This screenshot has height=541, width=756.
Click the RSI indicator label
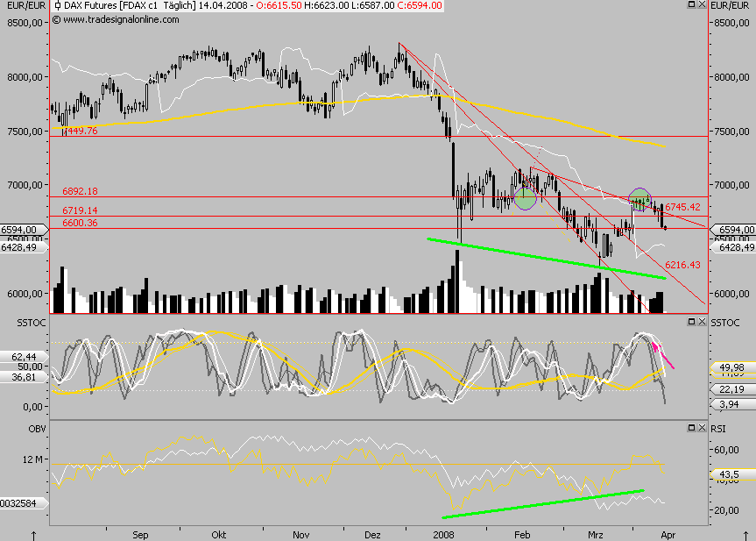click(718, 429)
